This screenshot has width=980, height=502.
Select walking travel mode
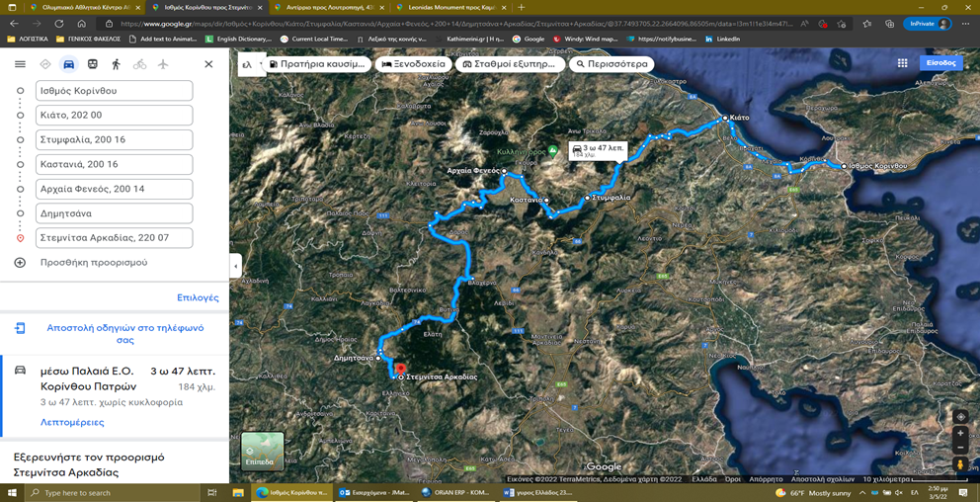coord(116,64)
